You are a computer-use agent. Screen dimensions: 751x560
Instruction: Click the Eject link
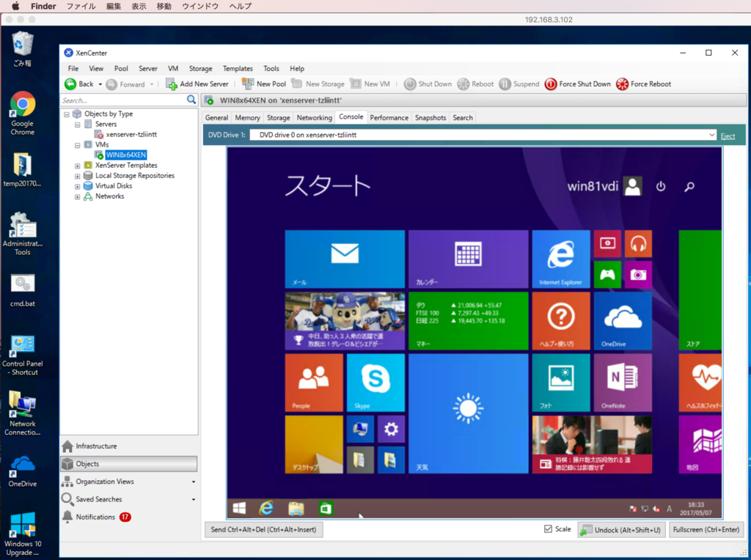click(x=728, y=136)
